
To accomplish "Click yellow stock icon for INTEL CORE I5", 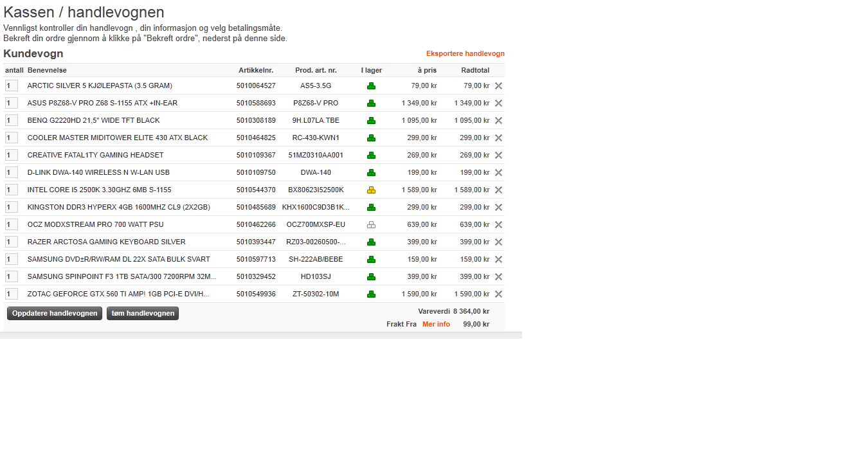I will [x=371, y=190].
